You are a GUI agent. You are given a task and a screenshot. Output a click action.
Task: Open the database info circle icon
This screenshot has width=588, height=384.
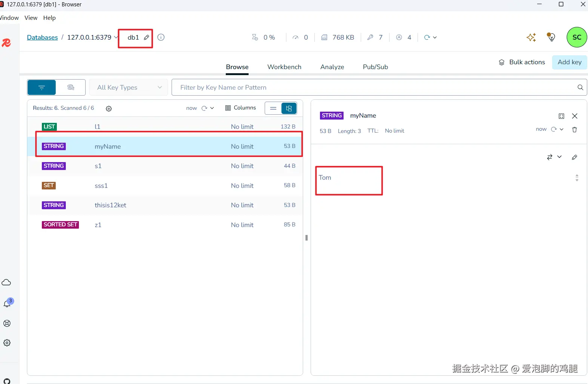(161, 37)
